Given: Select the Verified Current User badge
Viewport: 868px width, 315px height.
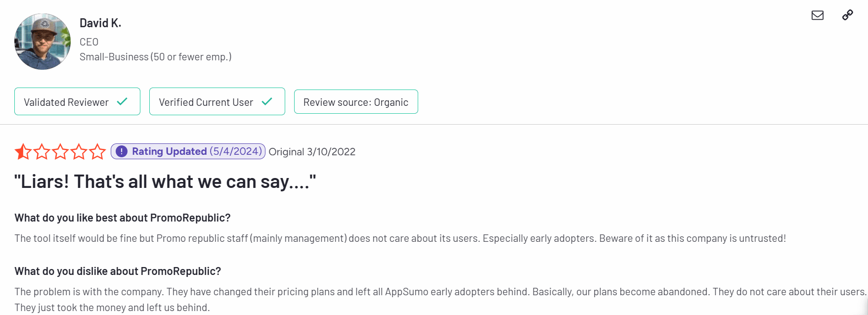Looking at the screenshot, I should pos(217,101).
